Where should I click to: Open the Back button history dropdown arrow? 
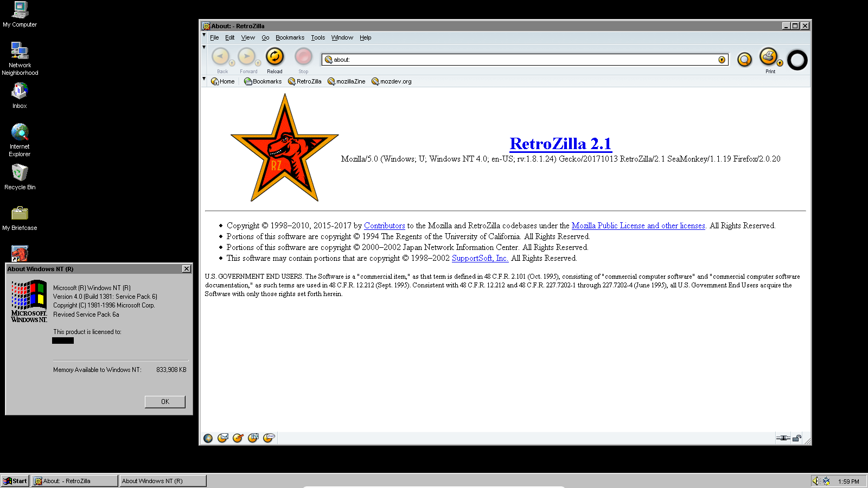point(232,63)
